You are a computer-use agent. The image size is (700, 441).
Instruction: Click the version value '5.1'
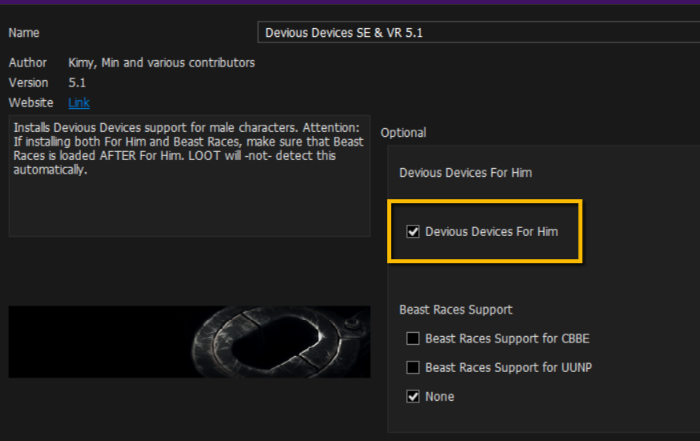click(77, 83)
